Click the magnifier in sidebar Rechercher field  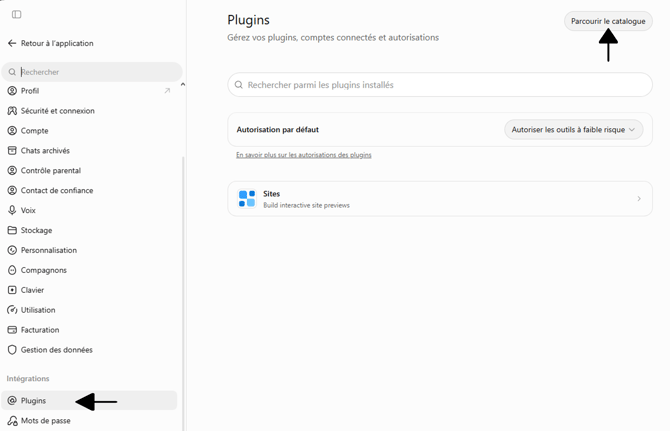pyautogui.click(x=12, y=72)
